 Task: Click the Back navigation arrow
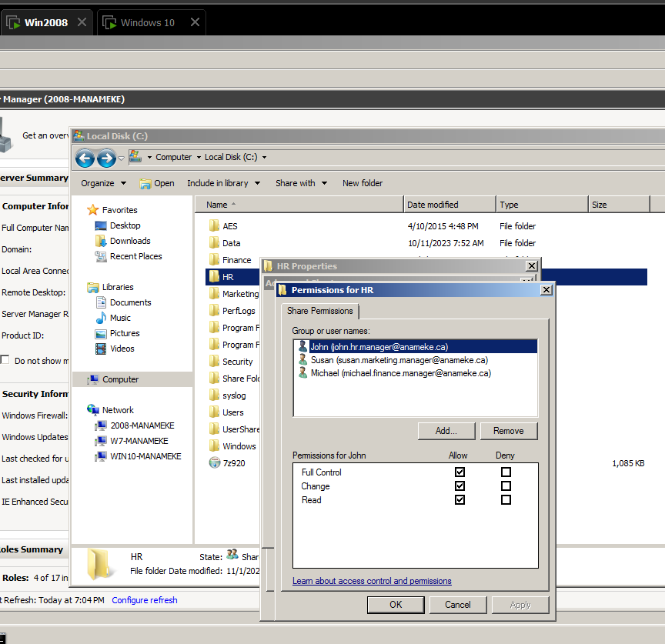coord(85,158)
